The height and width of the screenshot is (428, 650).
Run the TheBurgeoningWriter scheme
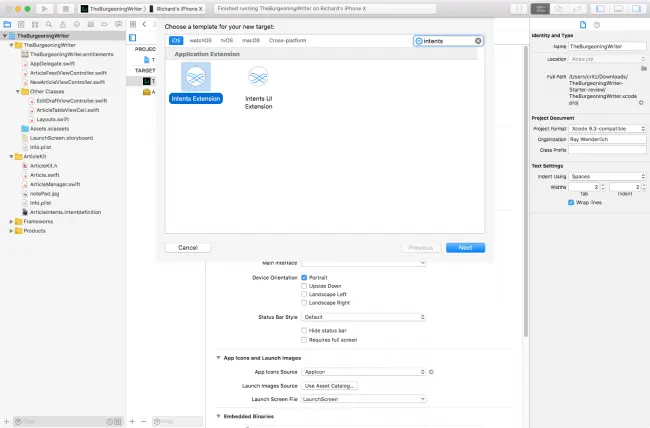click(x=44, y=8)
